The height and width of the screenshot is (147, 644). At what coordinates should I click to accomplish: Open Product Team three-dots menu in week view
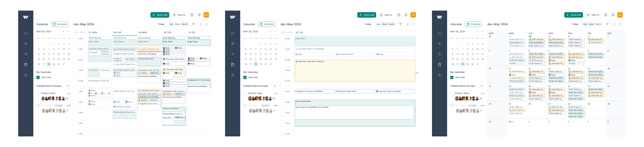(69, 93)
